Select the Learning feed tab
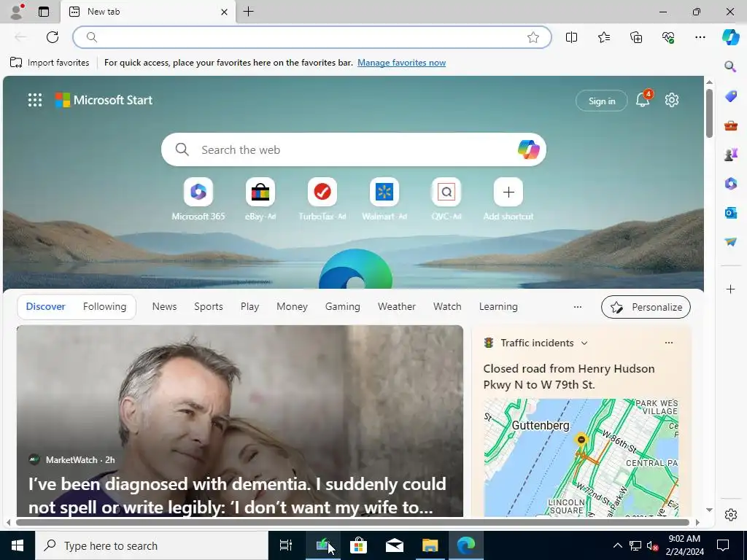This screenshot has width=747, height=560. (x=498, y=307)
